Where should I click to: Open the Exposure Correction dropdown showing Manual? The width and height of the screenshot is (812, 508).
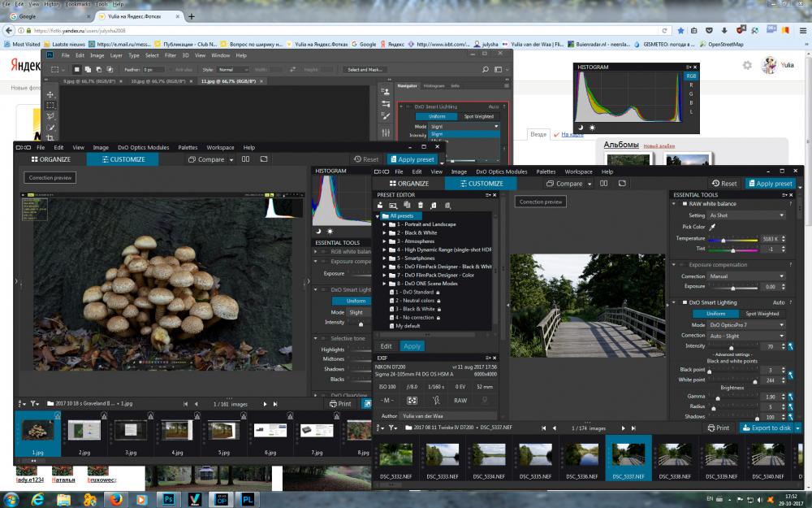point(746,276)
